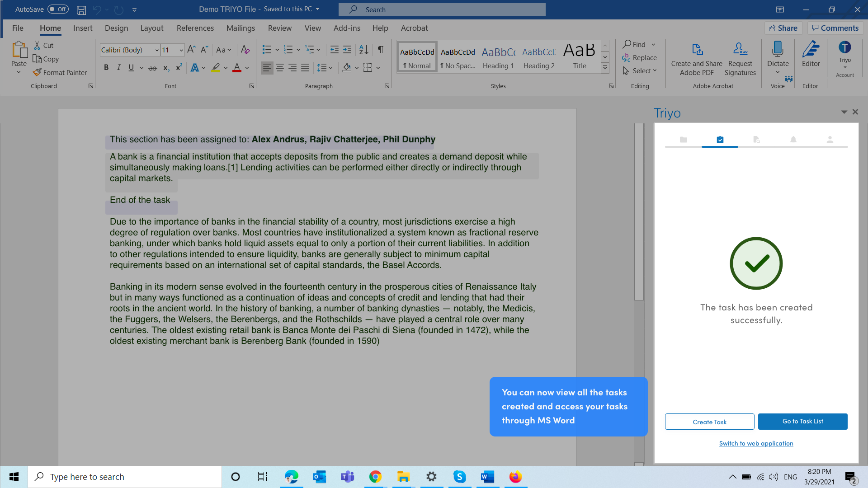868x488 pixels.
Task: Switch to the Review tab
Action: point(279,28)
